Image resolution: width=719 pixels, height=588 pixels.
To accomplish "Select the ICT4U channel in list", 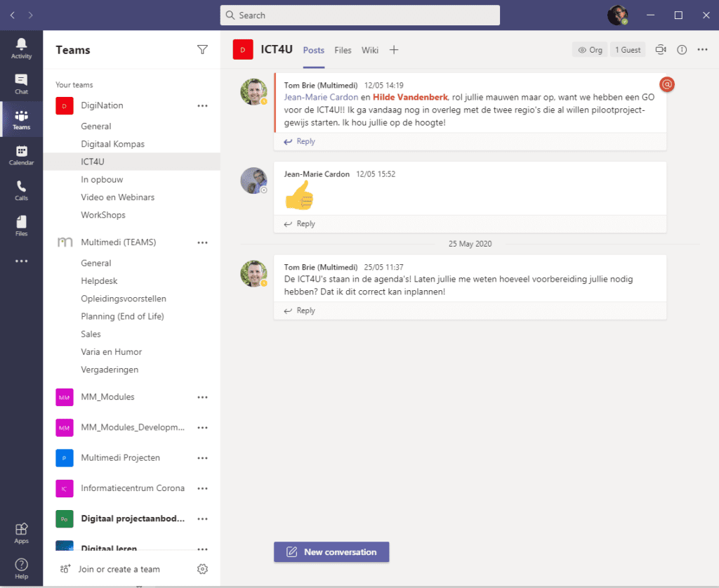I will 131,162.
